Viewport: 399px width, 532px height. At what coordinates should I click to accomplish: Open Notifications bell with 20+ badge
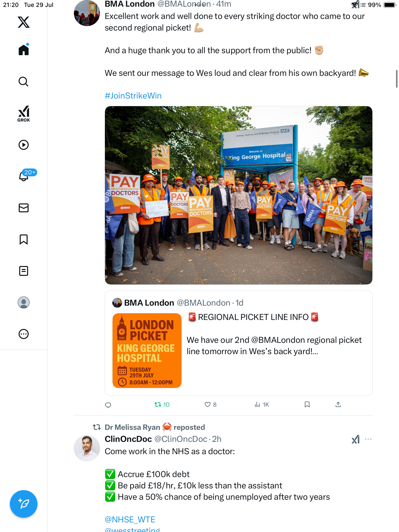pyautogui.click(x=24, y=176)
